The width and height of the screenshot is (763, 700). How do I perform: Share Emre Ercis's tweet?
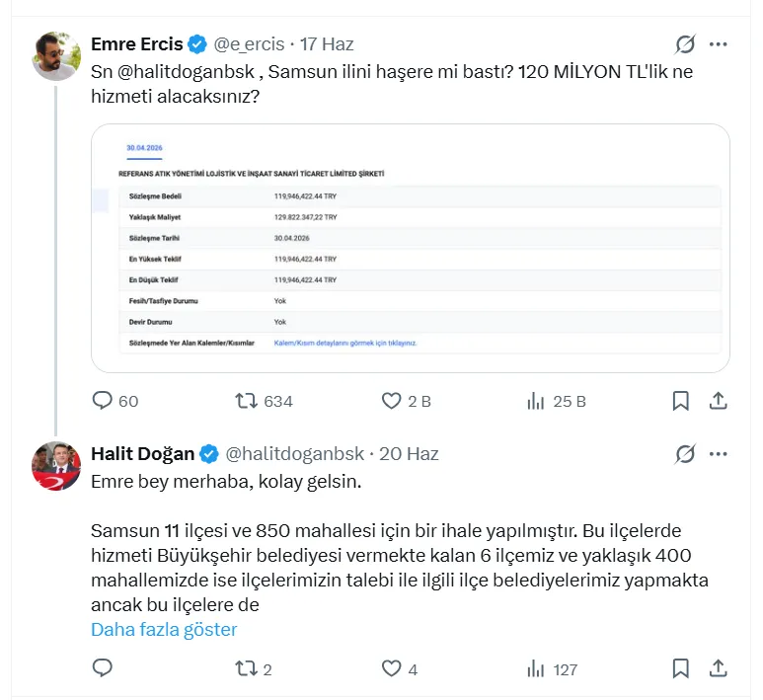(x=719, y=401)
